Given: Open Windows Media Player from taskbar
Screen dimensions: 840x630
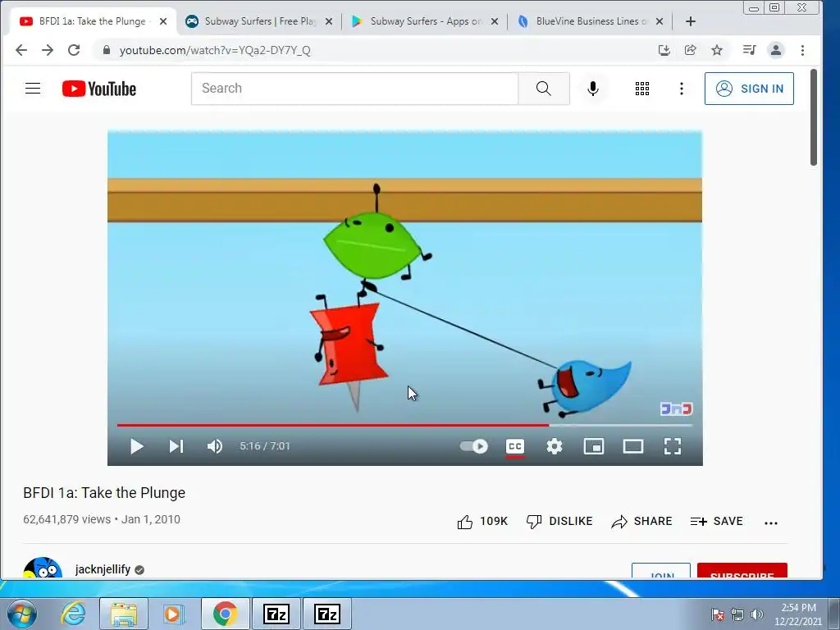Looking at the screenshot, I should pos(173,614).
